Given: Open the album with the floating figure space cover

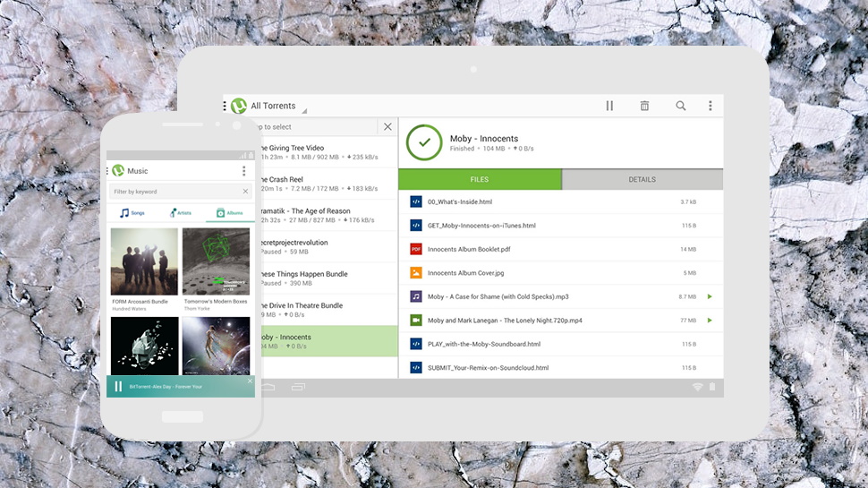Looking at the screenshot, I should [216, 347].
